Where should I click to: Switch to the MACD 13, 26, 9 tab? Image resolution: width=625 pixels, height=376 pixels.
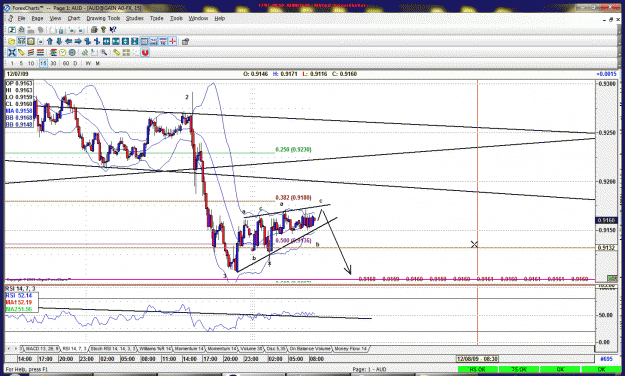pyautogui.click(x=42, y=348)
